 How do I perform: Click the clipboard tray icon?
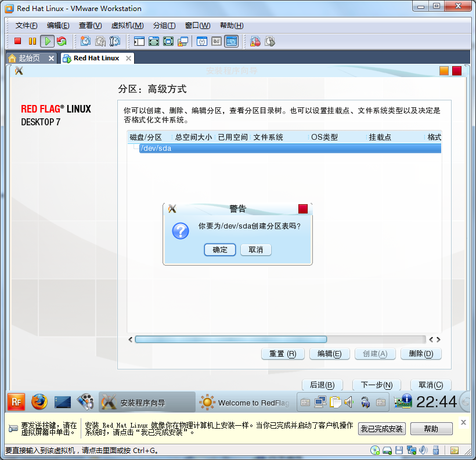(x=335, y=403)
